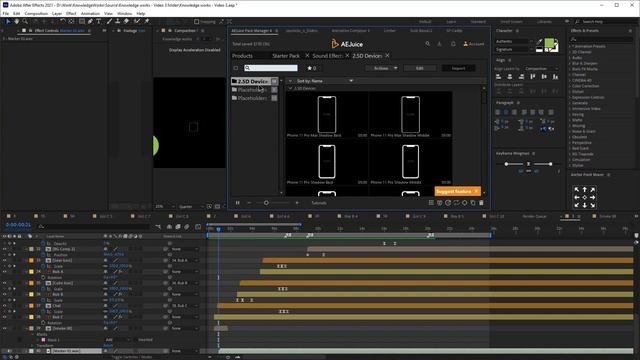Click Anchor Point Mover top-left arrow

[x=577, y=190]
